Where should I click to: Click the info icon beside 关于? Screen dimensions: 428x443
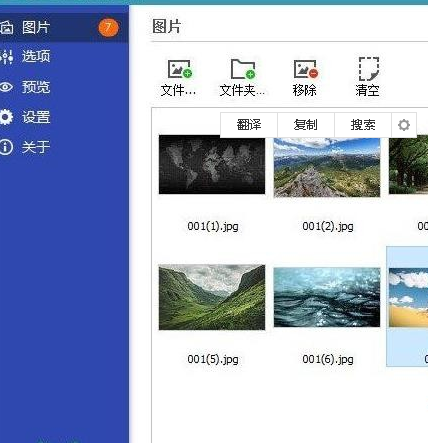[x=6, y=147]
